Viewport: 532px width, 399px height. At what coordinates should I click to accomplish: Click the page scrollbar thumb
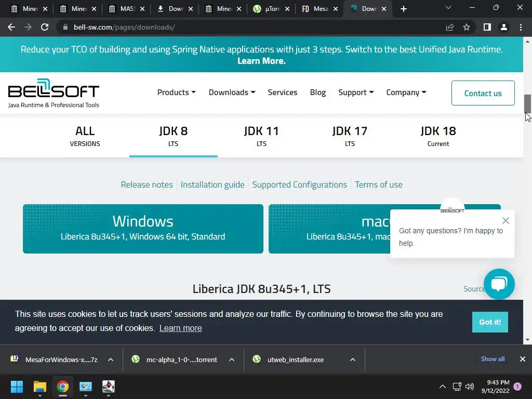click(527, 103)
